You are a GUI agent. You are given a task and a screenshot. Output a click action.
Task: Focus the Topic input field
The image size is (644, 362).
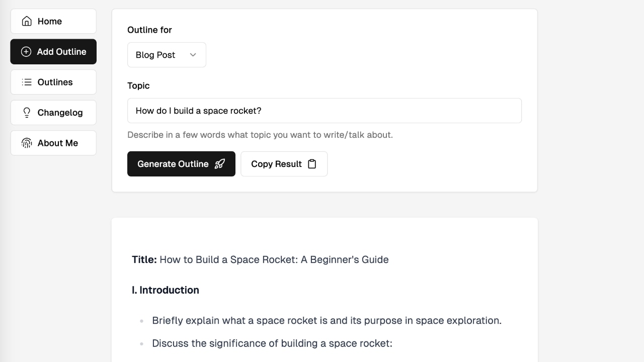[x=324, y=111]
